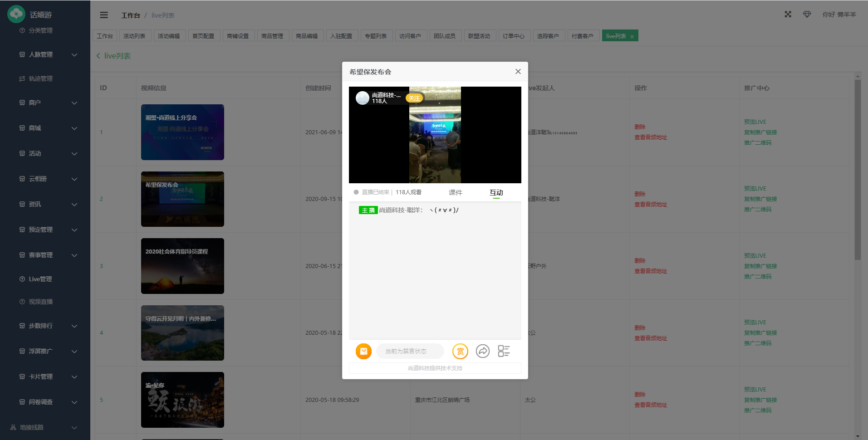The height and width of the screenshot is (440, 868).
Task: Expand the 地接线路 menu chevron
Action: point(74,428)
